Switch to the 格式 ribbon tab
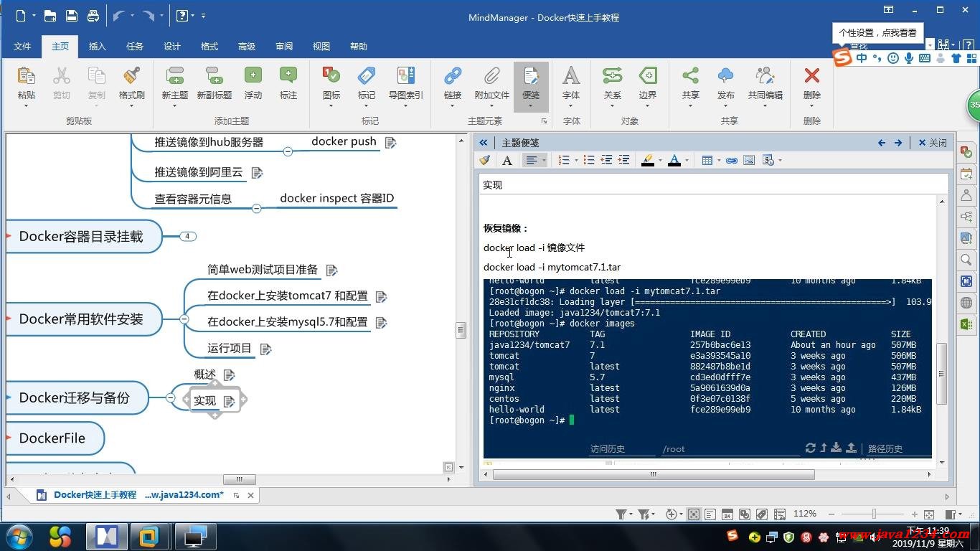 [x=209, y=46]
